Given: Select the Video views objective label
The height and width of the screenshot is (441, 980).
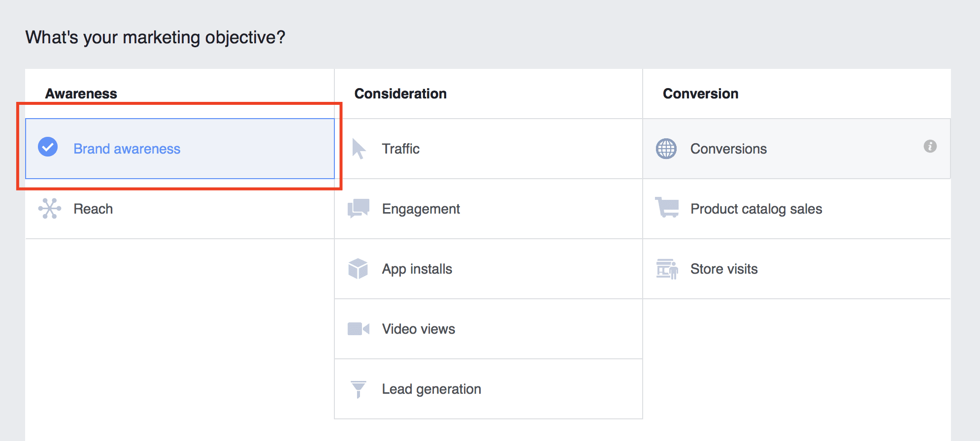Looking at the screenshot, I should (418, 329).
